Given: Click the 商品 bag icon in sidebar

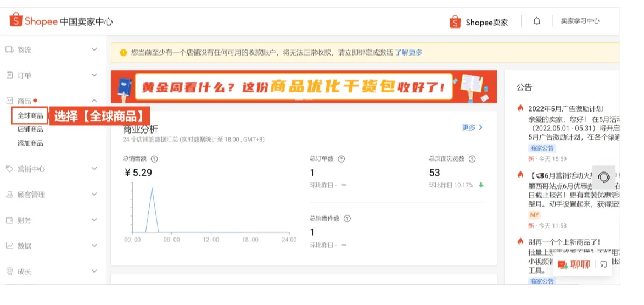Looking at the screenshot, I should (x=9, y=101).
